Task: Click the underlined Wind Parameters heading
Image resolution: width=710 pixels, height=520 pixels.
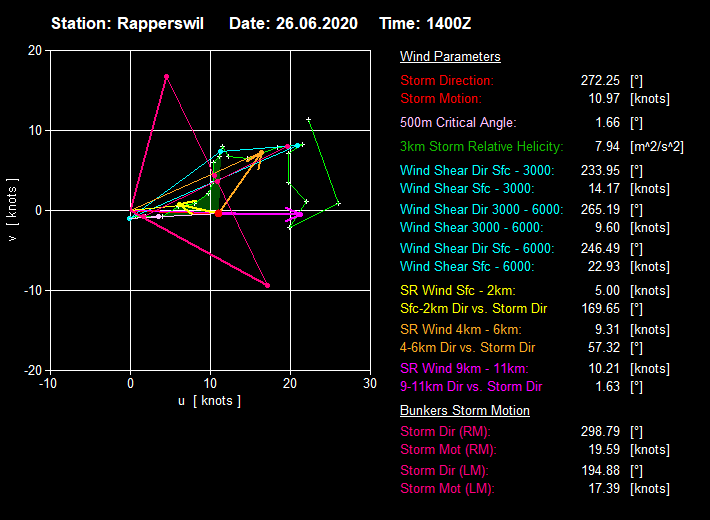Action: [450, 57]
